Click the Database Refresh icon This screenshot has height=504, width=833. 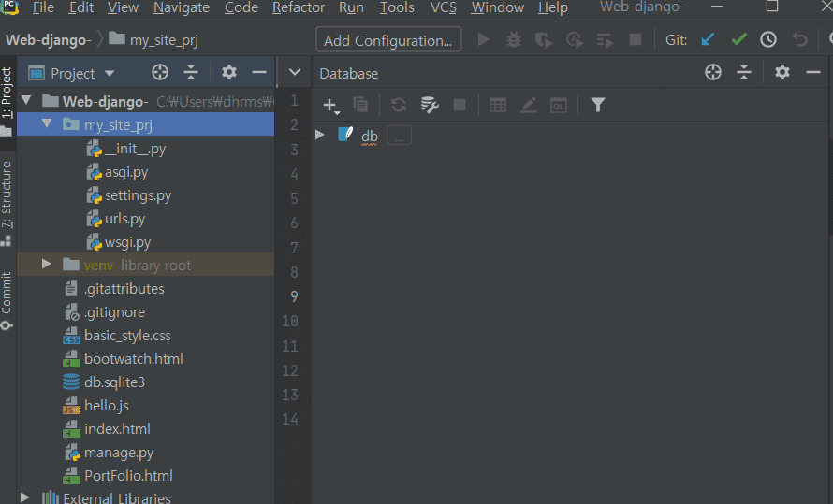[399, 105]
